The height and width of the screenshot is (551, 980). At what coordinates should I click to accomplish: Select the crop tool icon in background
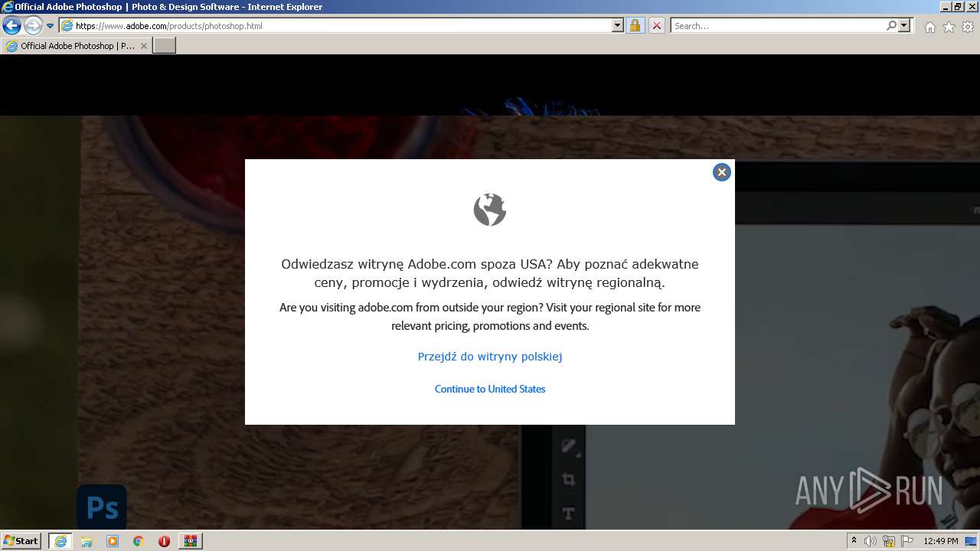pos(568,480)
